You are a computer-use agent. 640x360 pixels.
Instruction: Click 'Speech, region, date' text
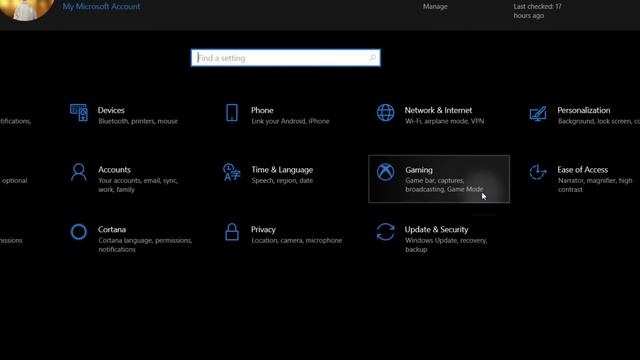pos(282,180)
